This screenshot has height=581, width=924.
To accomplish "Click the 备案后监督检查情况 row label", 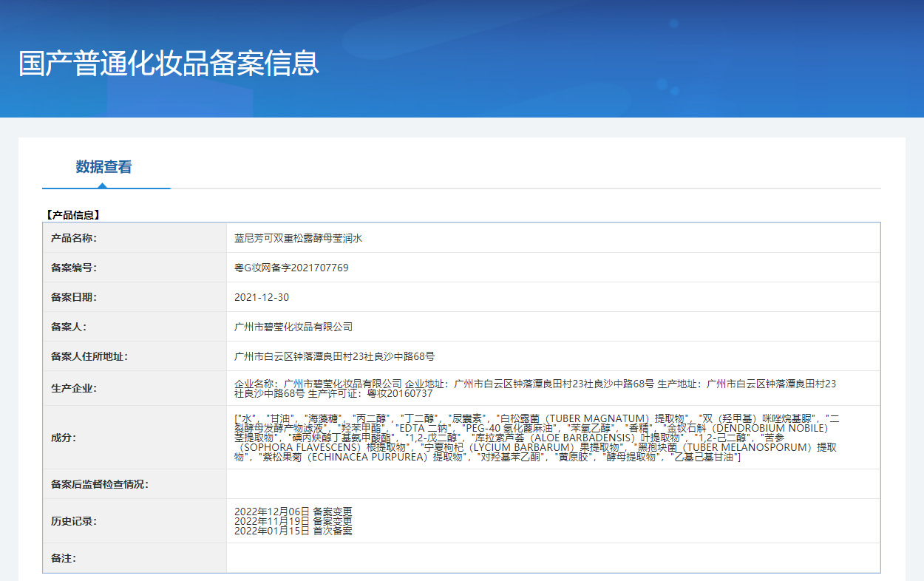I will coord(100,484).
